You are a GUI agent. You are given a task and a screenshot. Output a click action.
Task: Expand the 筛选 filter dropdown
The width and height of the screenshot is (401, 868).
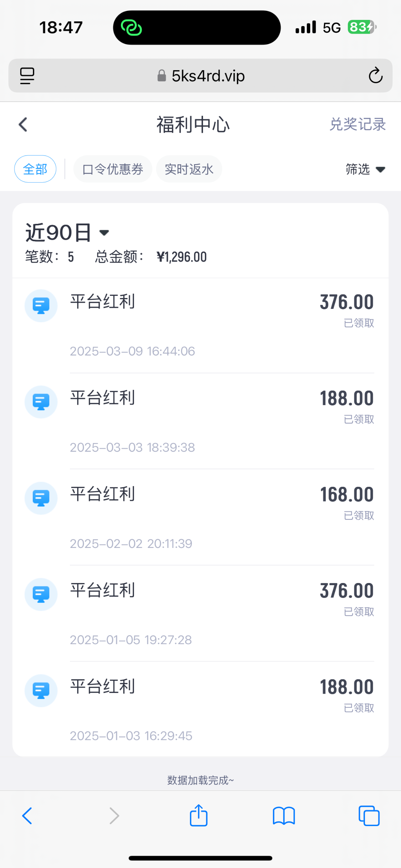365,169
